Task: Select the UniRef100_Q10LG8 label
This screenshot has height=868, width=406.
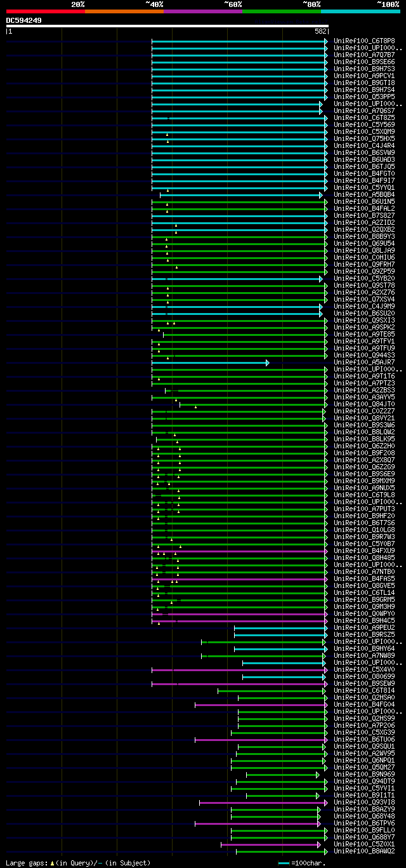Action: click(364, 530)
